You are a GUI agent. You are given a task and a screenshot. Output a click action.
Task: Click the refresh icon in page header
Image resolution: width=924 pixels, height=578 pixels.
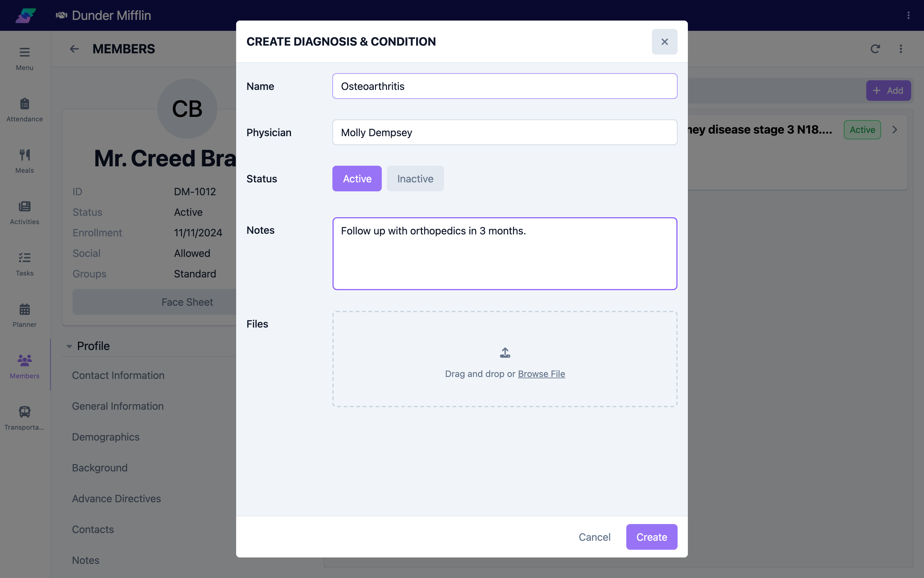pyautogui.click(x=875, y=49)
